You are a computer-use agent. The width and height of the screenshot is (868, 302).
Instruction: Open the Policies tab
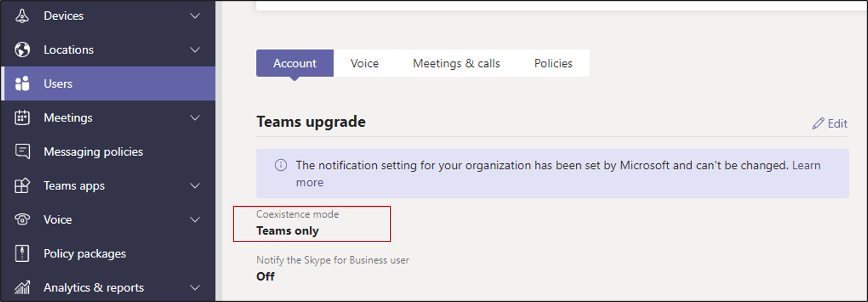553,63
